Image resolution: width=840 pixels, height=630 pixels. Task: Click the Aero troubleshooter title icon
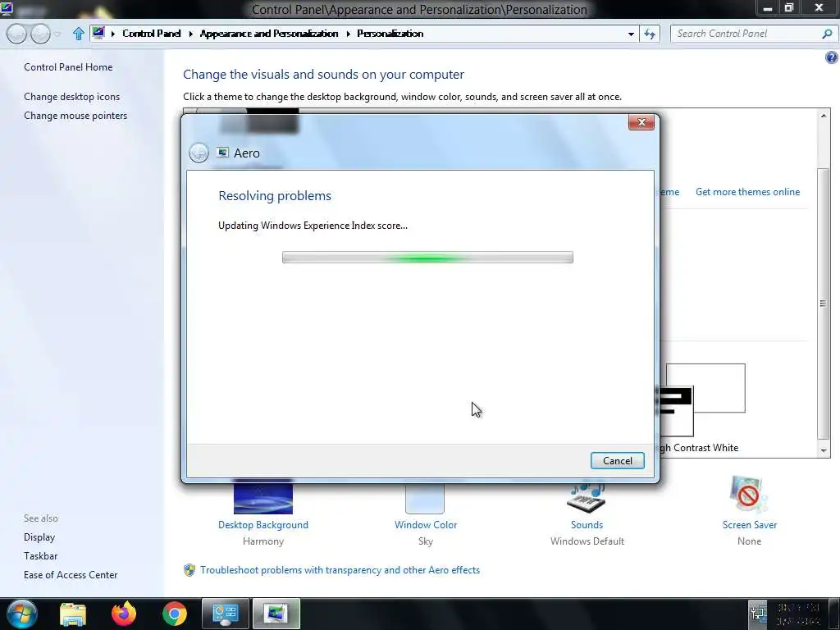pyautogui.click(x=223, y=153)
